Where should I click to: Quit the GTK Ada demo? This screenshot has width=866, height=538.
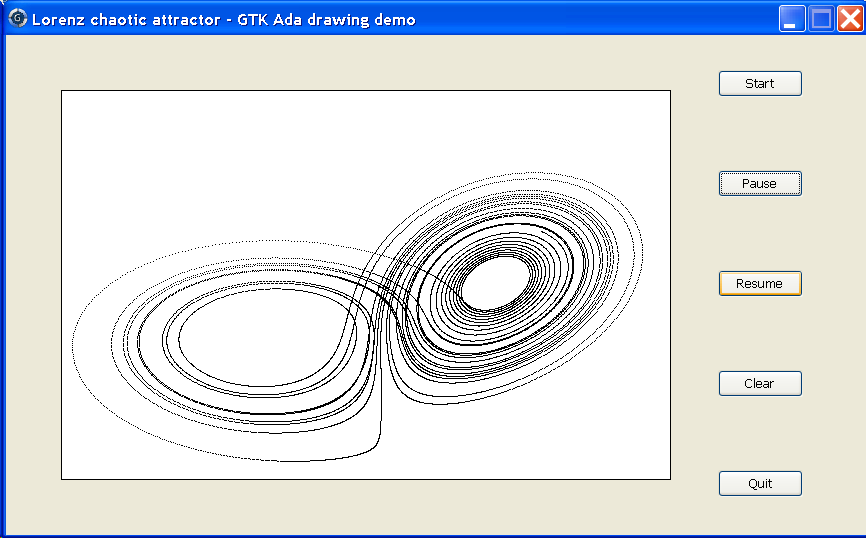[760, 483]
